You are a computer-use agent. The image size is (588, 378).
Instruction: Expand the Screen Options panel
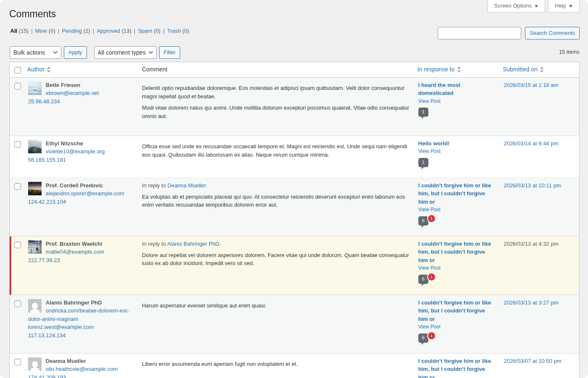pyautogui.click(x=516, y=6)
